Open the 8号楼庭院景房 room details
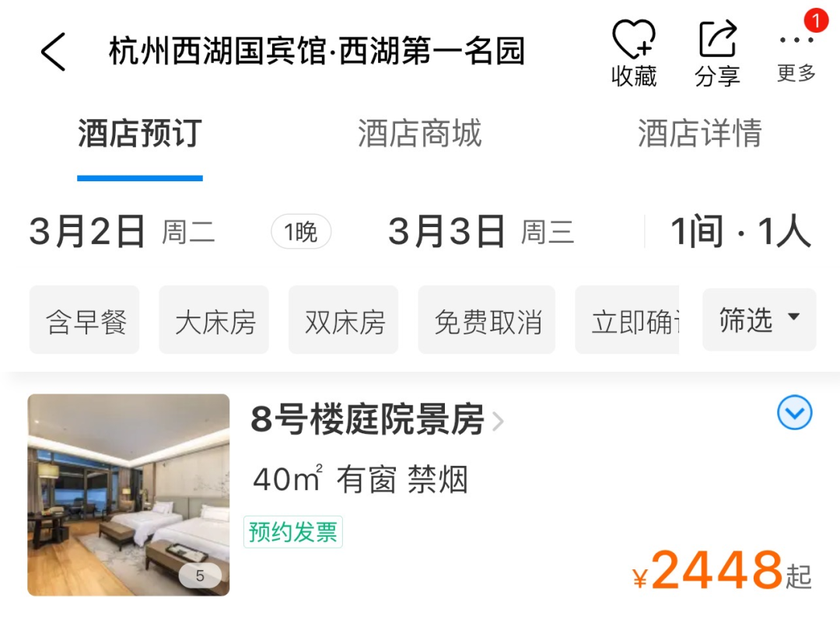Image resolution: width=840 pixels, height=623 pixels. coord(377,419)
